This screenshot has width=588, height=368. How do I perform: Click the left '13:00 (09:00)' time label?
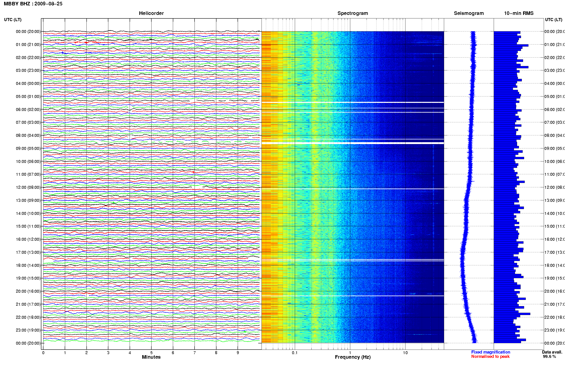tap(28, 200)
